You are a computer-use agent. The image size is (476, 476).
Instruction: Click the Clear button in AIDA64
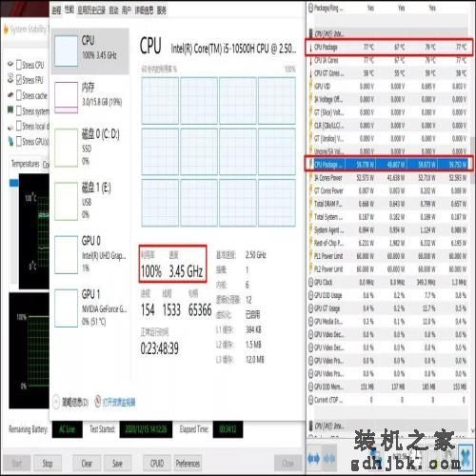pyautogui.click(x=87, y=464)
